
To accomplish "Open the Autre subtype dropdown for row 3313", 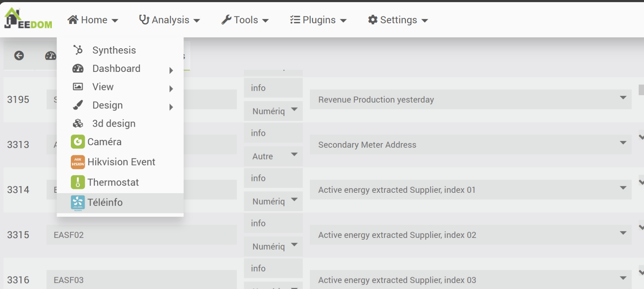I will (x=273, y=156).
